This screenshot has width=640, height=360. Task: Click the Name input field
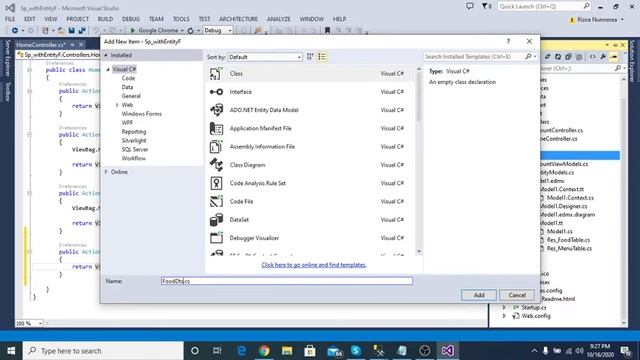click(x=287, y=281)
